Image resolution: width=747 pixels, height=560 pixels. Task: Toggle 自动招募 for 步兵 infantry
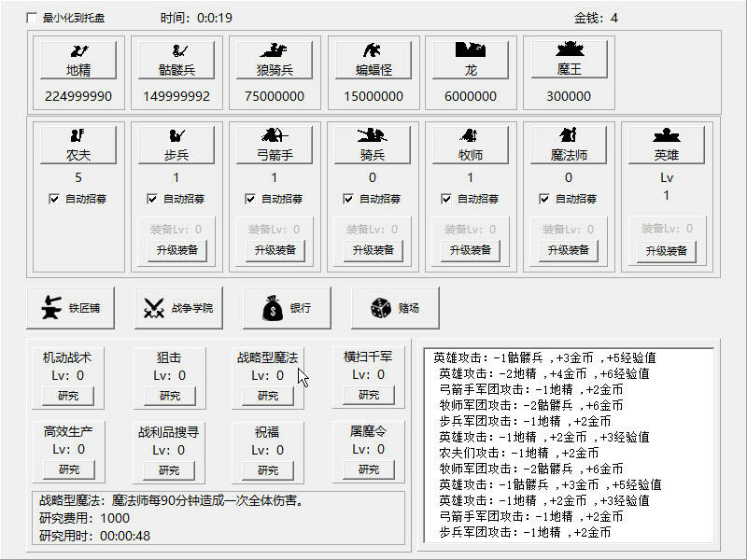152,198
